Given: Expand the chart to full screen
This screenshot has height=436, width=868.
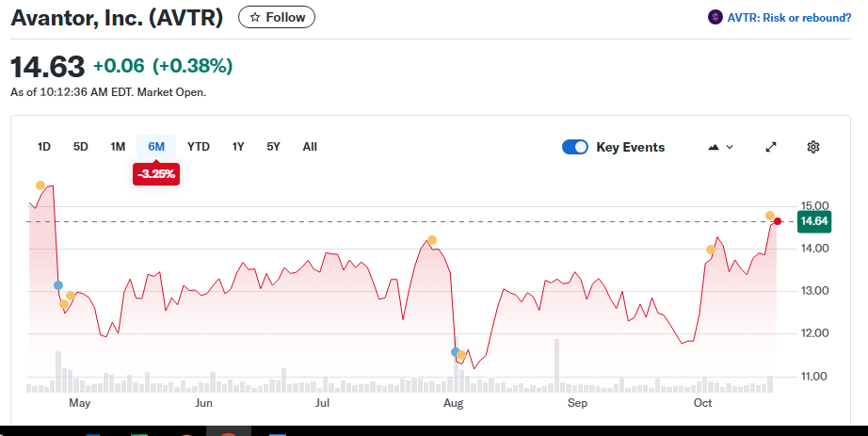Looking at the screenshot, I should pos(771,147).
